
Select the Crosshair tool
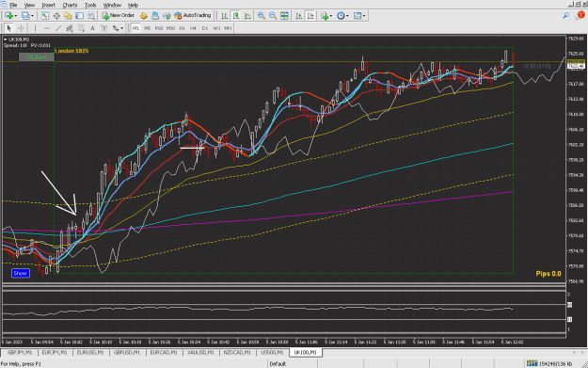(x=21, y=28)
